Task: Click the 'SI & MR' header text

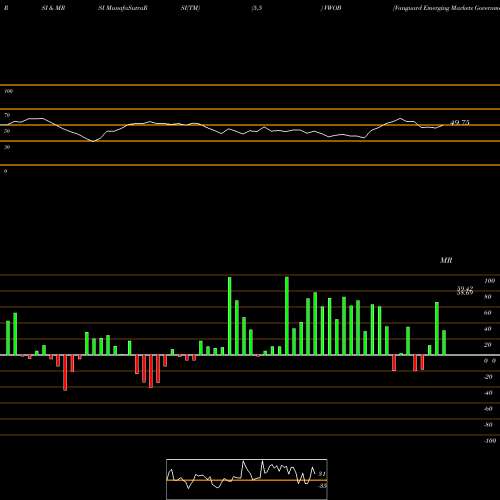Action: pyautogui.click(x=53, y=8)
